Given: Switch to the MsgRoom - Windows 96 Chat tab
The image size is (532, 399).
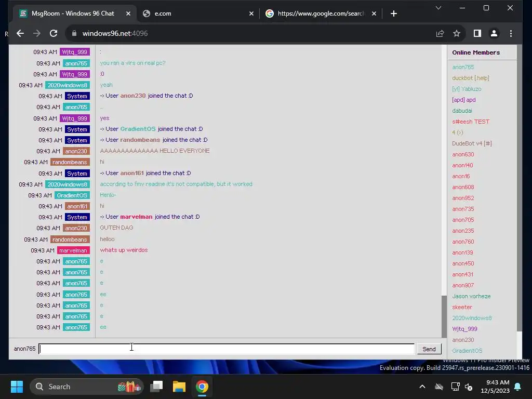Looking at the screenshot, I should tap(73, 14).
